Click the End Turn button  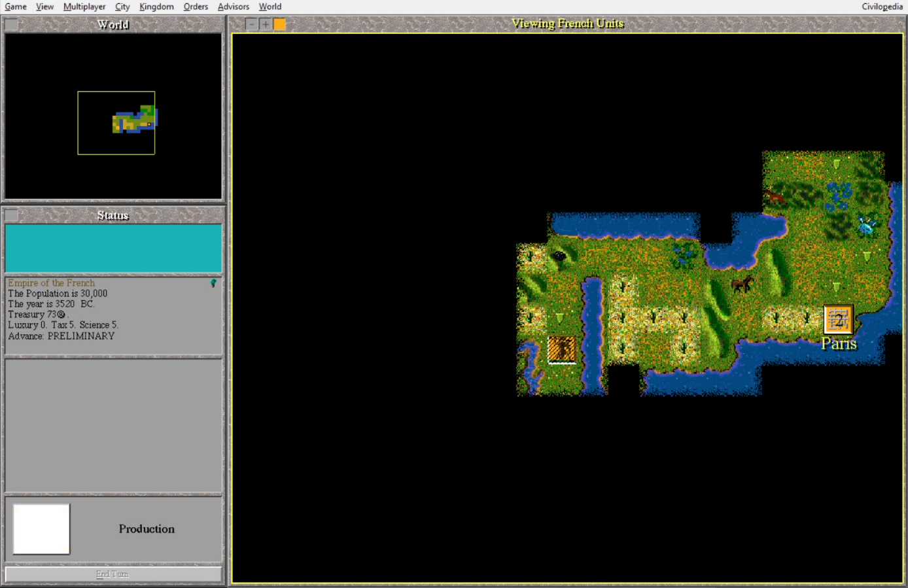[113, 574]
